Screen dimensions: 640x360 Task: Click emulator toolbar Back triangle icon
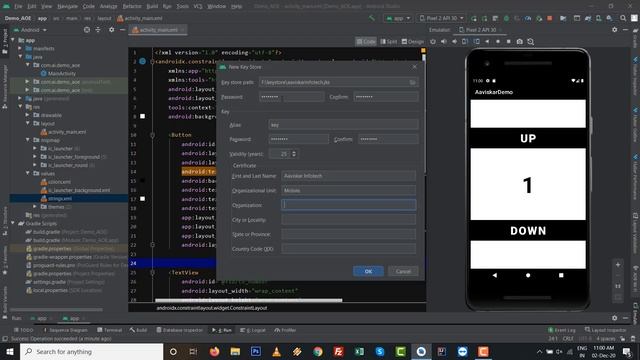(487, 42)
